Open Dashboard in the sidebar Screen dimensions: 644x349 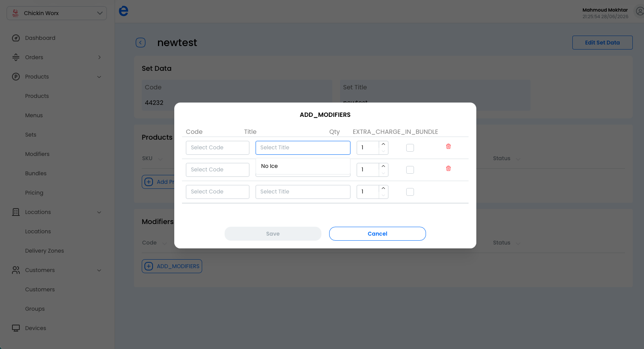click(40, 38)
